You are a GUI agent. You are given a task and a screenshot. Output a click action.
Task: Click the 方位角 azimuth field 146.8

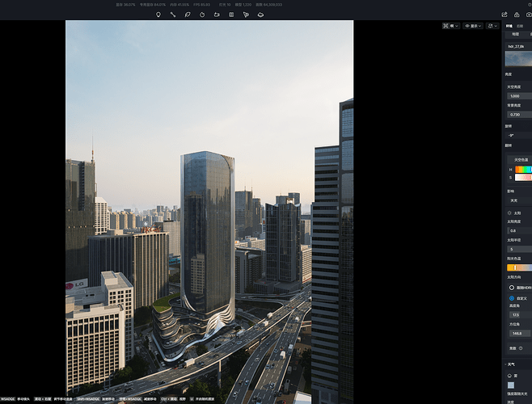click(x=520, y=334)
